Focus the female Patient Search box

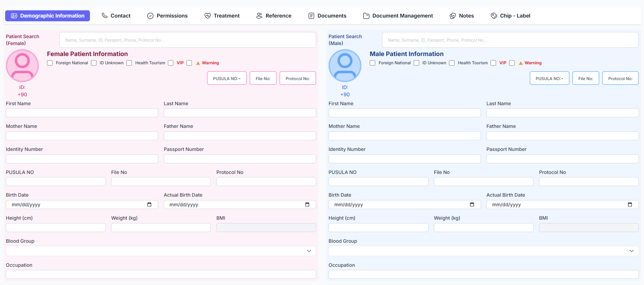click(188, 40)
